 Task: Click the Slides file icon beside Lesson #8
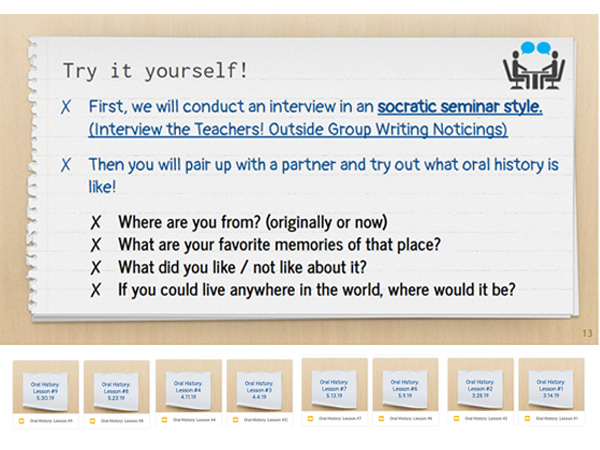(92, 420)
